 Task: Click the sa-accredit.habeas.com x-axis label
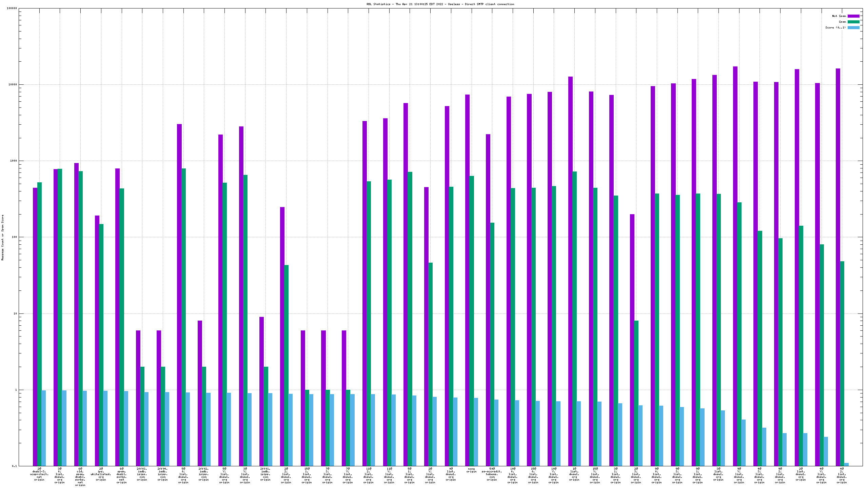click(x=492, y=474)
